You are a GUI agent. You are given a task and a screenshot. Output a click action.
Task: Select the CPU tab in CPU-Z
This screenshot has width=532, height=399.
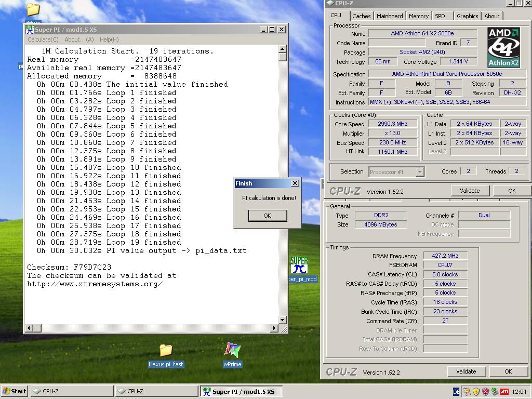coord(336,15)
